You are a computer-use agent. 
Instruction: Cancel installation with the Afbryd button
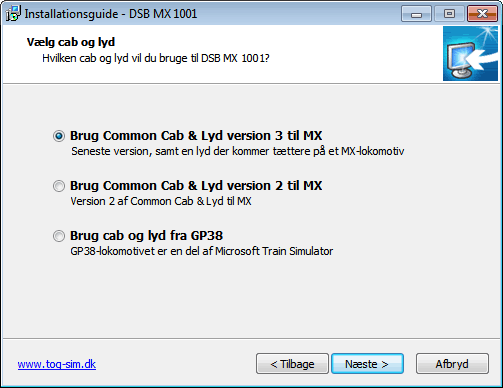point(452,364)
